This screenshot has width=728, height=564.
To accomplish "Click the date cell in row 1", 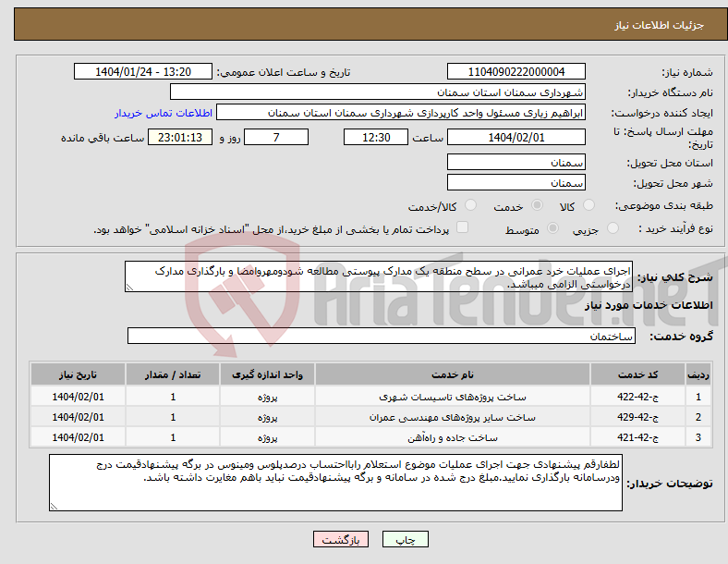I will point(78,397).
